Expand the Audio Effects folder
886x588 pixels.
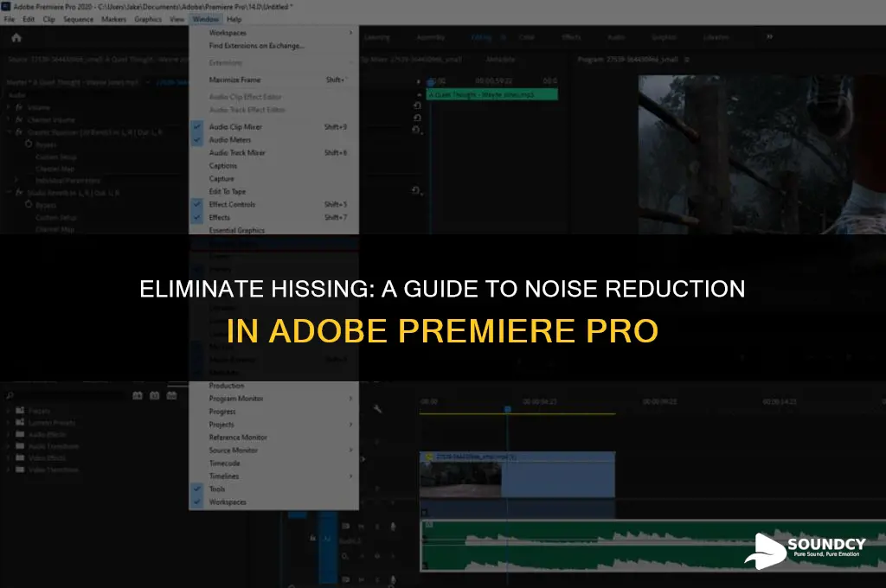click(9, 434)
